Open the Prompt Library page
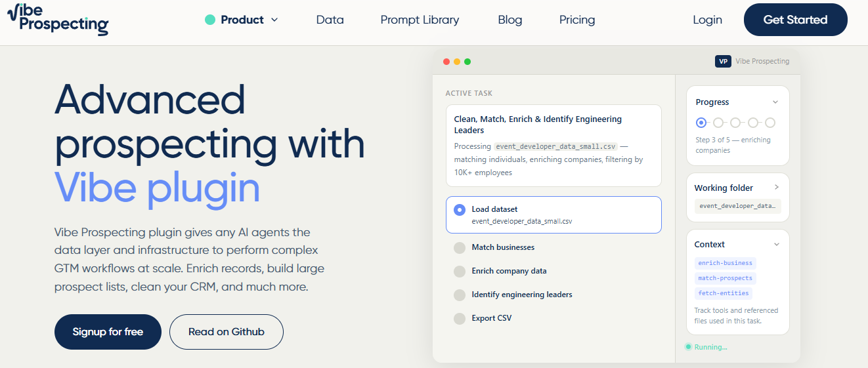This screenshot has width=868, height=368. click(420, 20)
